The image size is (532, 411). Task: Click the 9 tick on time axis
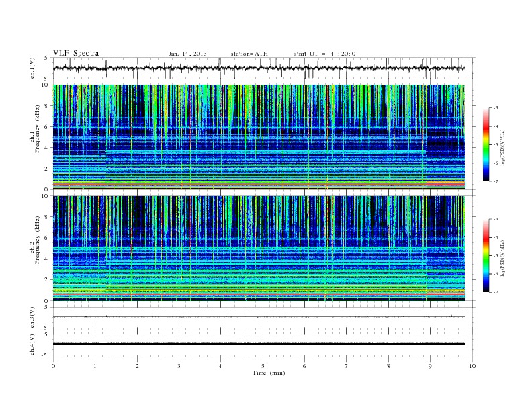(430, 366)
